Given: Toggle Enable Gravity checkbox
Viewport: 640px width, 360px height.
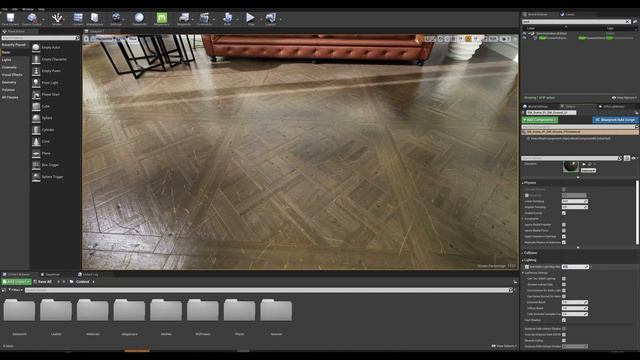Looking at the screenshot, I should tap(564, 213).
